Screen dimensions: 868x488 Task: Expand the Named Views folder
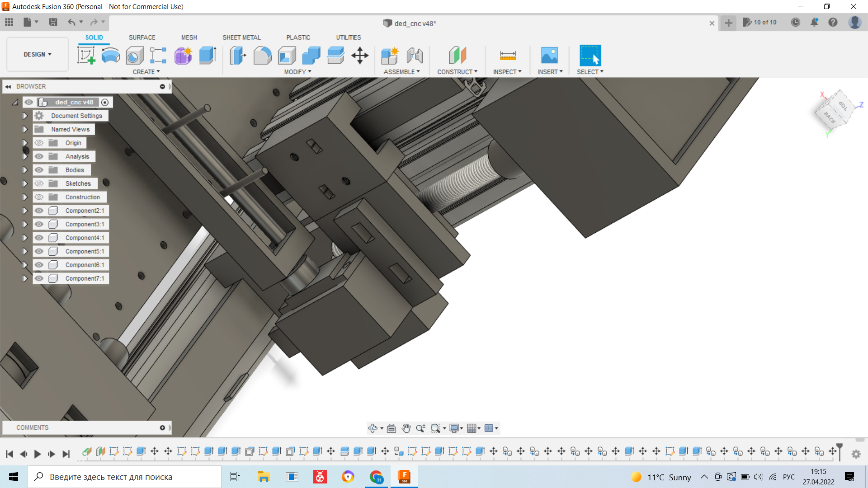(25, 129)
